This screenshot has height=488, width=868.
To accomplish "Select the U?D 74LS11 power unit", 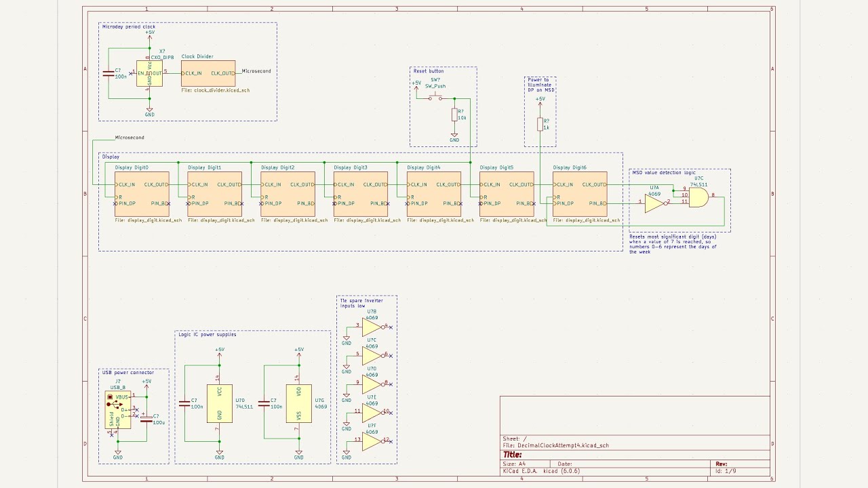I will tap(220, 403).
